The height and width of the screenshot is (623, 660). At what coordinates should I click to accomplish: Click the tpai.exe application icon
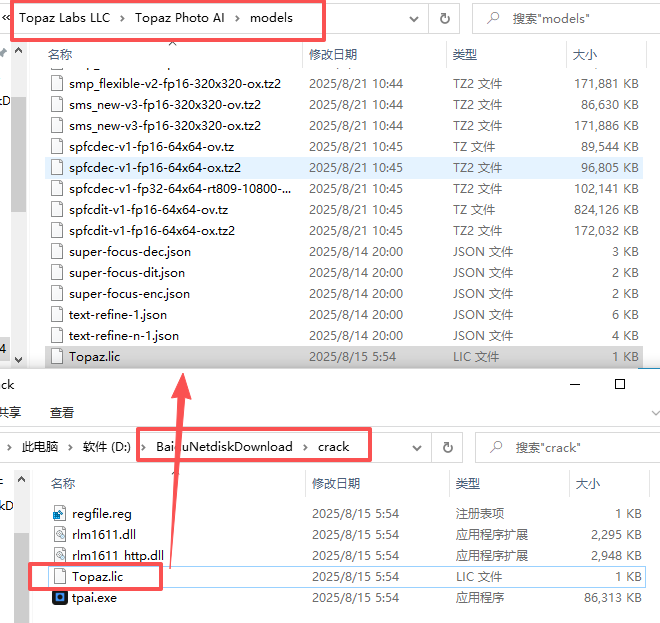60,598
